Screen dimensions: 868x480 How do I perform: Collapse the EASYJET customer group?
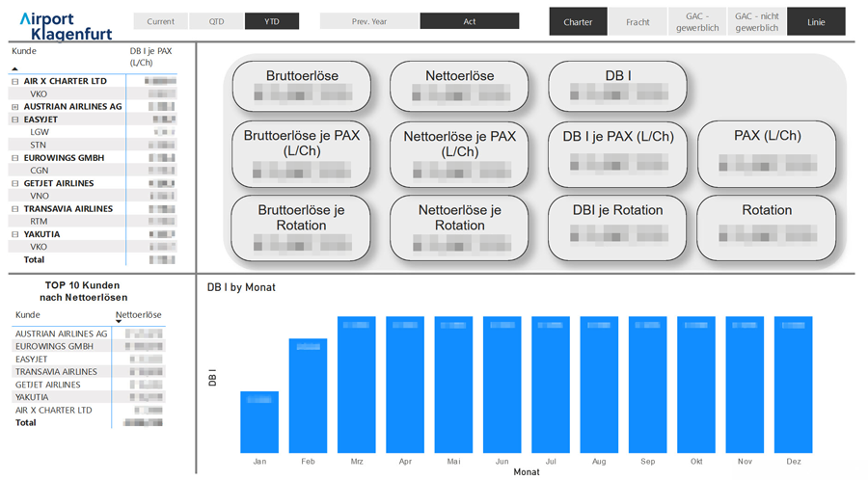click(15, 120)
